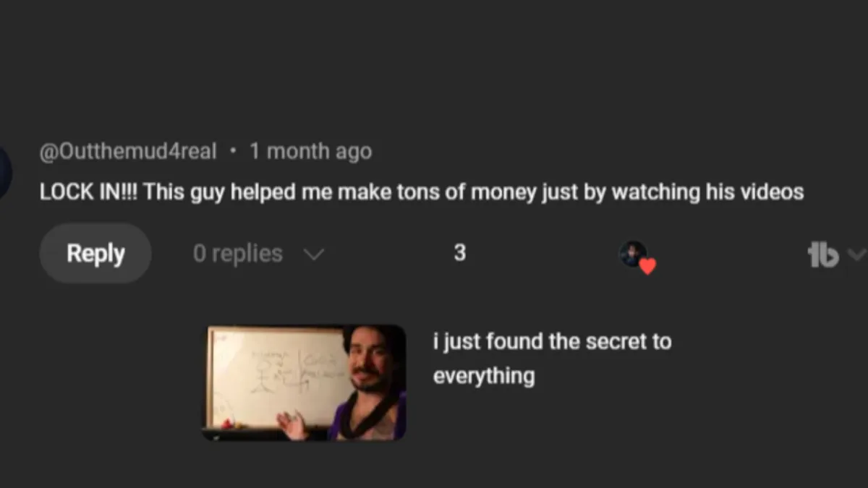The width and height of the screenshot is (868, 488).
Task: Open the @Outthemud4real channel link
Action: pyautogui.click(x=127, y=151)
